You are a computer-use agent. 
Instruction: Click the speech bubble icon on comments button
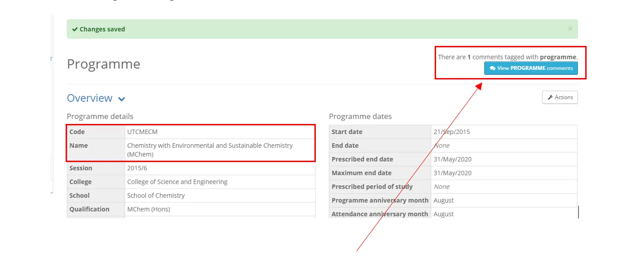[492, 68]
